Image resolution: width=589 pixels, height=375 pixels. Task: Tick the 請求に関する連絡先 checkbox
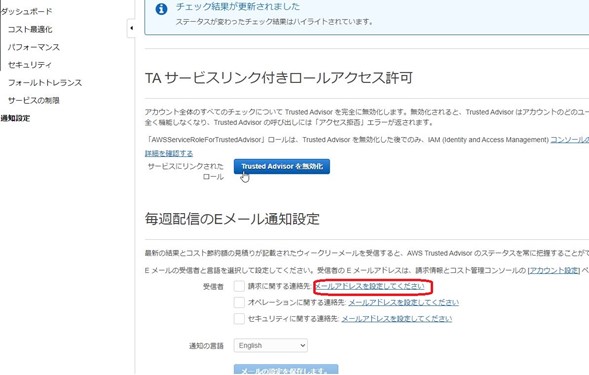pos(239,286)
